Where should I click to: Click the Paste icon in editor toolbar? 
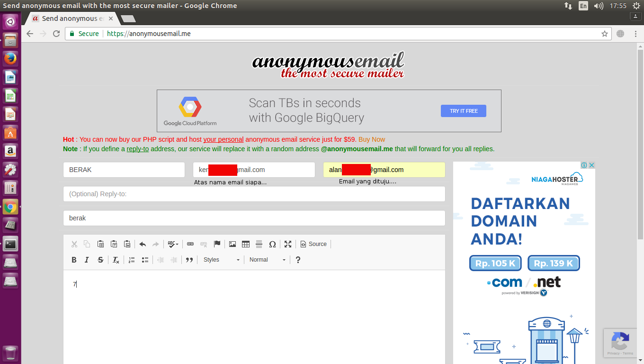(x=100, y=244)
